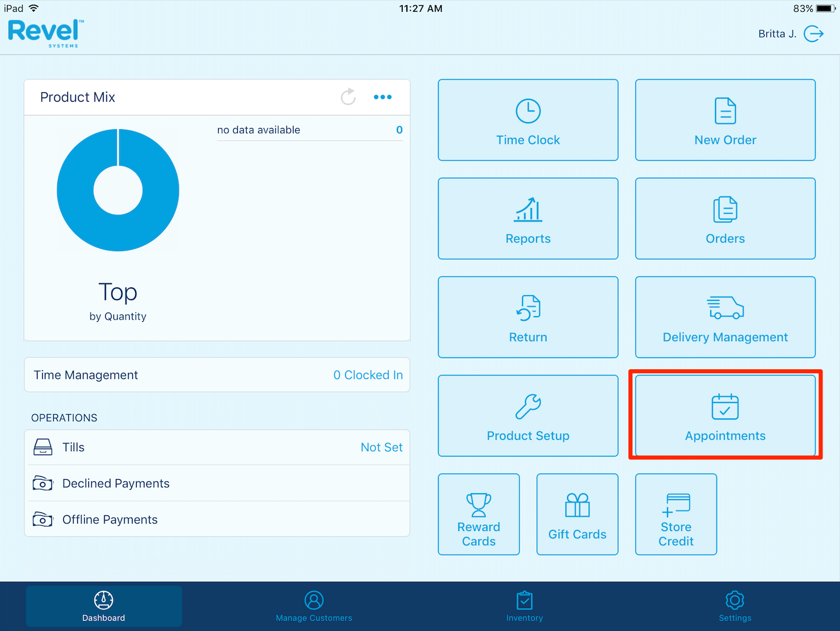Image resolution: width=840 pixels, height=631 pixels.
Task: Open Reward Cards trophy tile
Action: coord(479,514)
